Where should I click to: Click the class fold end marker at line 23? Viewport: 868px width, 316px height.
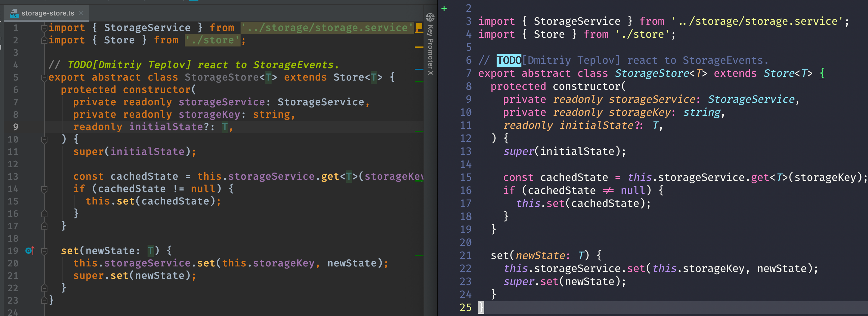pos(44,300)
